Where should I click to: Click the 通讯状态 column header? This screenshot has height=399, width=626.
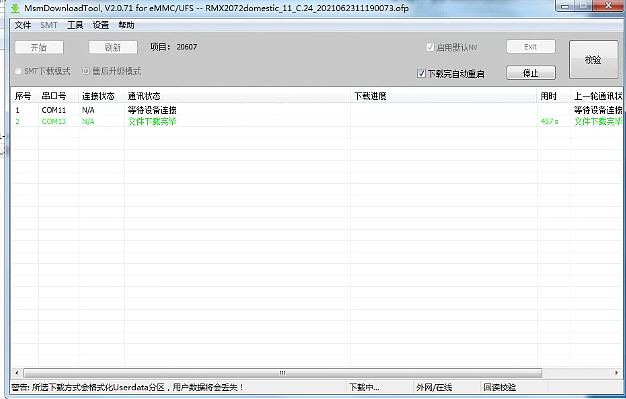click(238, 96)
